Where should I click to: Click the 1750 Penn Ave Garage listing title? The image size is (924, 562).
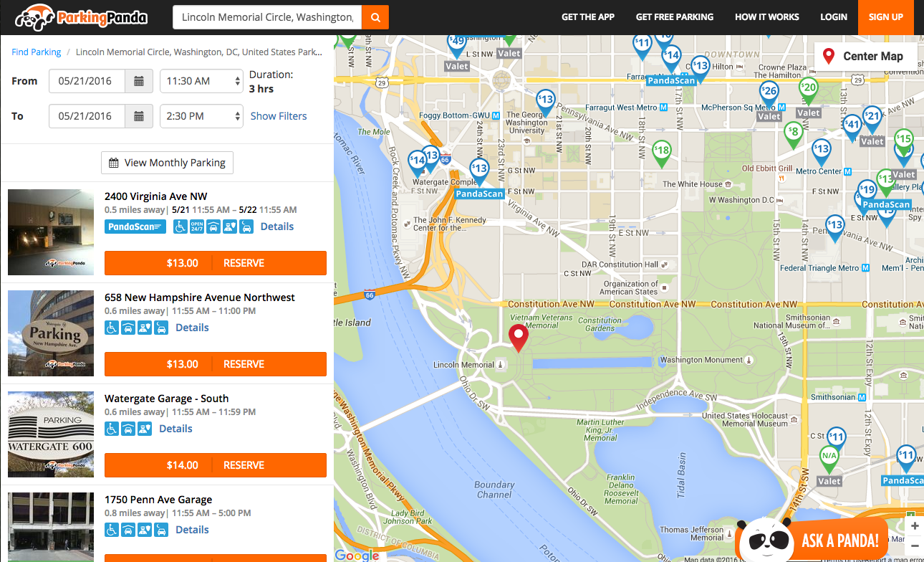point(158,500)
